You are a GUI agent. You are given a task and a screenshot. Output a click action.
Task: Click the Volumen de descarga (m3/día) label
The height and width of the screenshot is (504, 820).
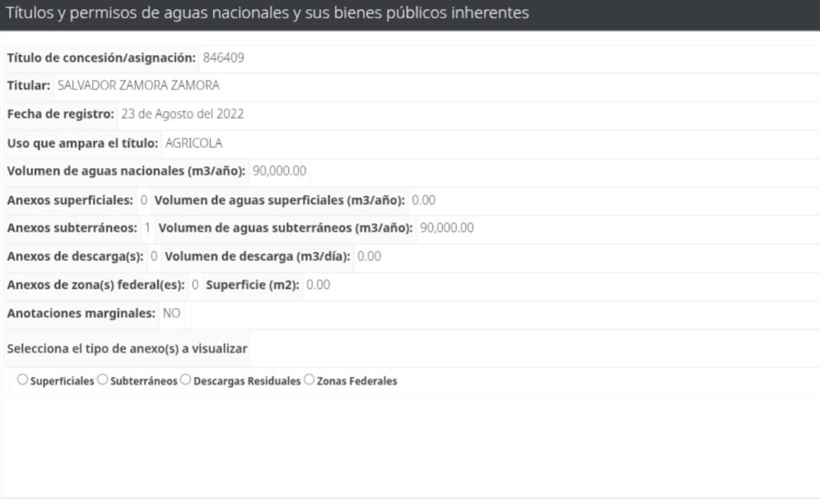tap(257, 257)
